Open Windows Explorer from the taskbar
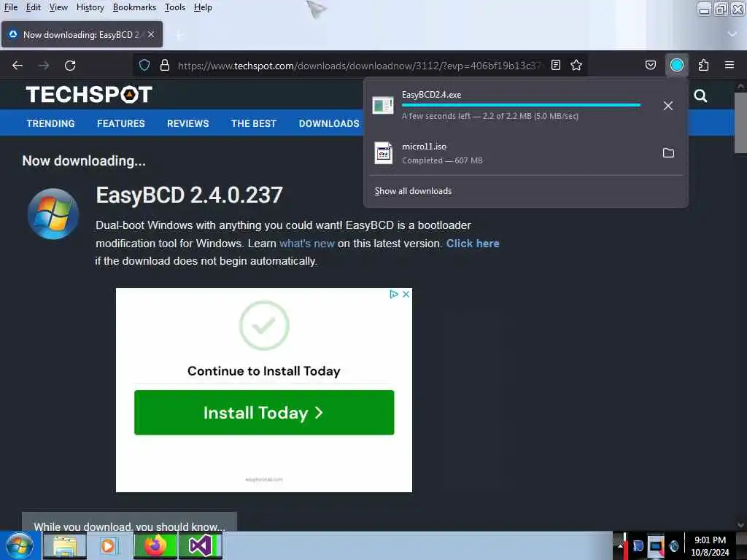The height and width of the screenshot is (560, 747). click(65, 545)
